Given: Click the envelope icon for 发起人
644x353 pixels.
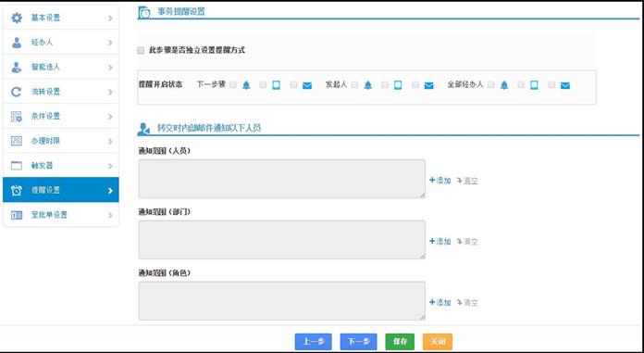Looking at the screenshot, I should click(428, 85).
